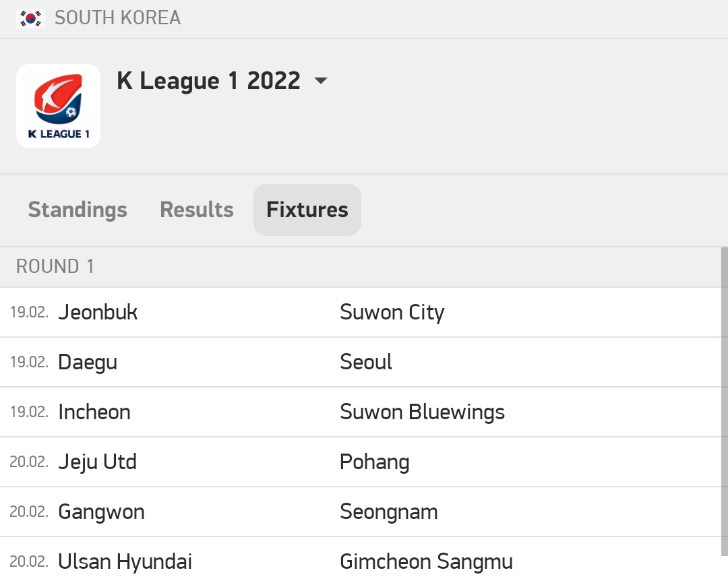The image size is (728, 583).
Task: Open the Daegu team name
Action: (88, 363)
